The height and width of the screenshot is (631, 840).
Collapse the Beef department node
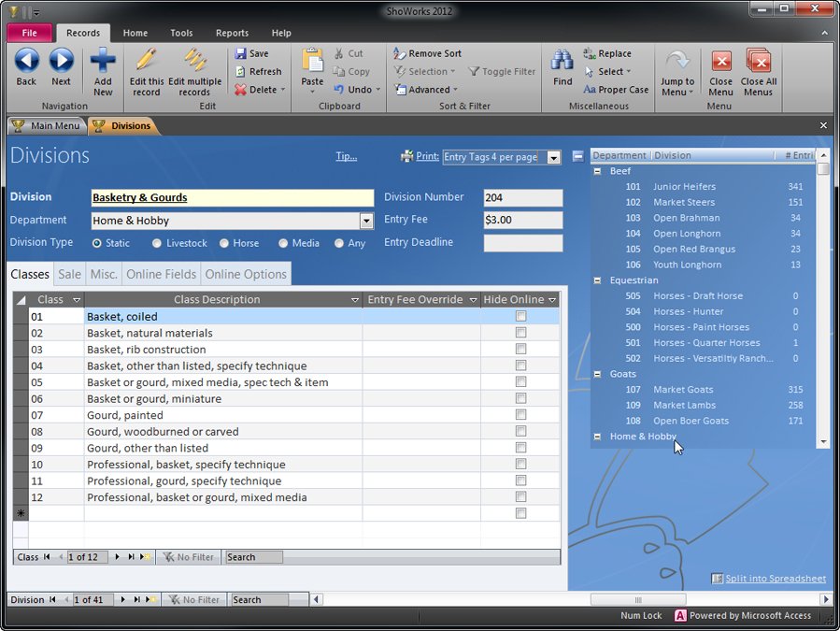[x=596, y=170]
